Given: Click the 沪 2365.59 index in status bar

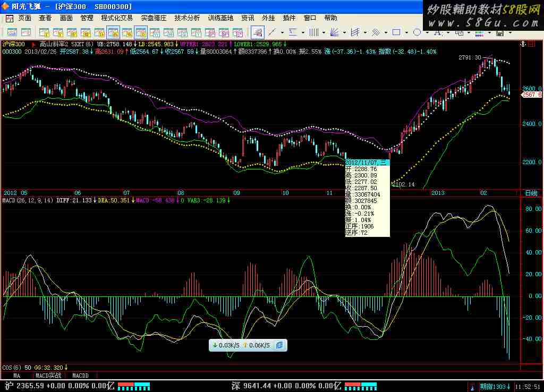Looking at the screenshot, I should tap(24, 386).
